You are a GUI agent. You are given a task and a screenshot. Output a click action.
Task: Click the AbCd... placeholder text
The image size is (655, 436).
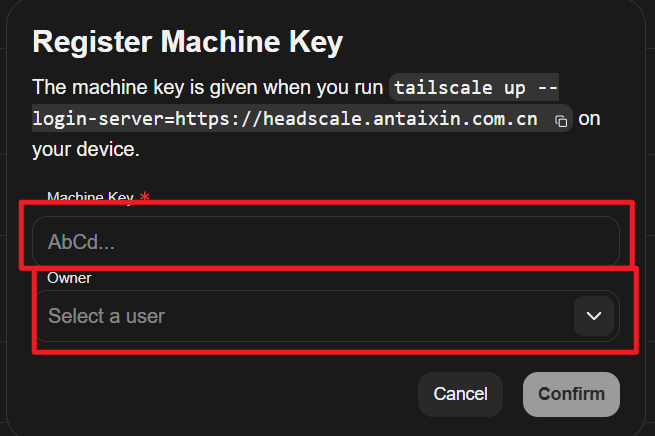[x=78, y=242]
